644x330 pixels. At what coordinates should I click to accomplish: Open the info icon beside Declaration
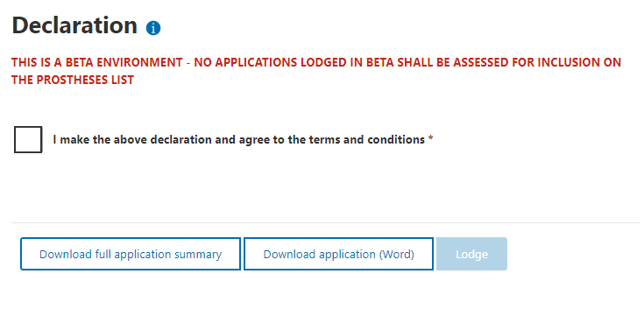point(153,28)
